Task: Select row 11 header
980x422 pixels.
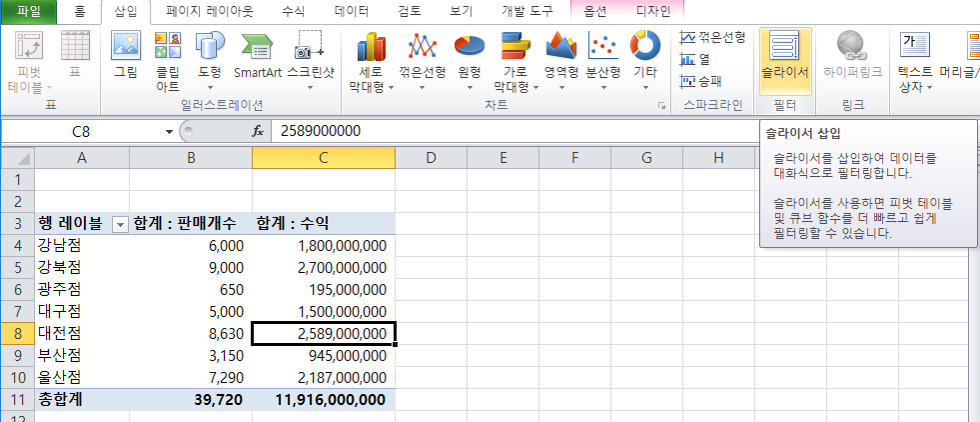Action: click(x=18, y=399)
